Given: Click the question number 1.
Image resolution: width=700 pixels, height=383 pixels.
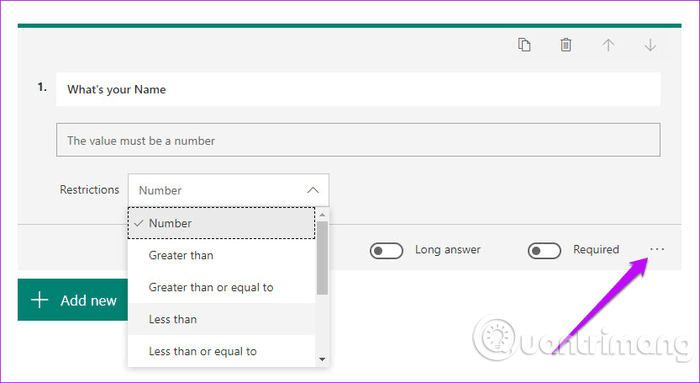Looking at the screenshot, I should coord(42,87).
